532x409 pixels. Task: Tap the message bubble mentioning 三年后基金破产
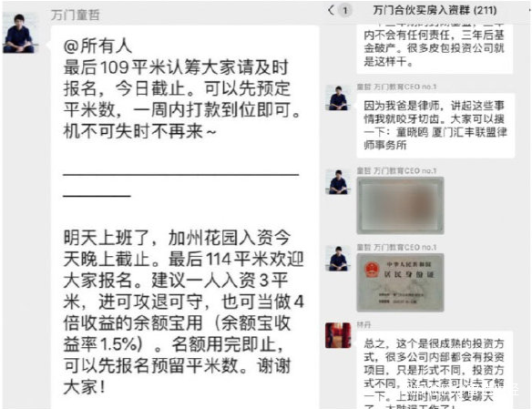pyautogui.click(x=435, y=48)
